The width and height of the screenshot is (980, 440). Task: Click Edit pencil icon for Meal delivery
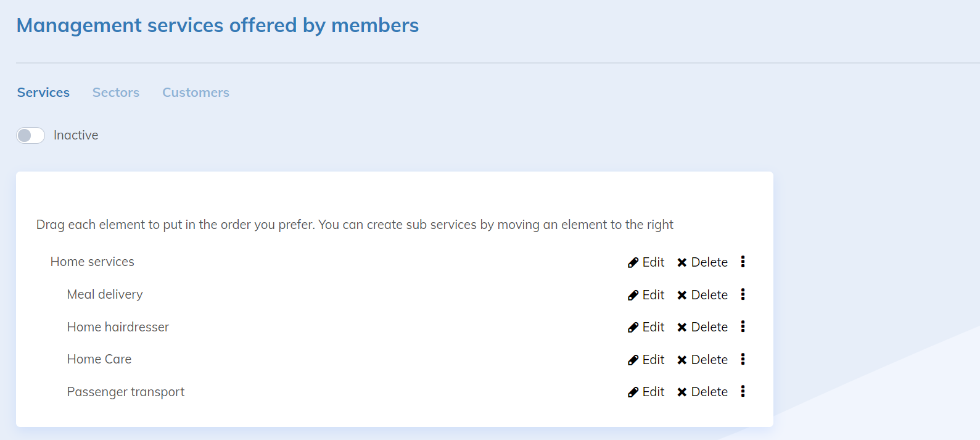click(633, 295)
